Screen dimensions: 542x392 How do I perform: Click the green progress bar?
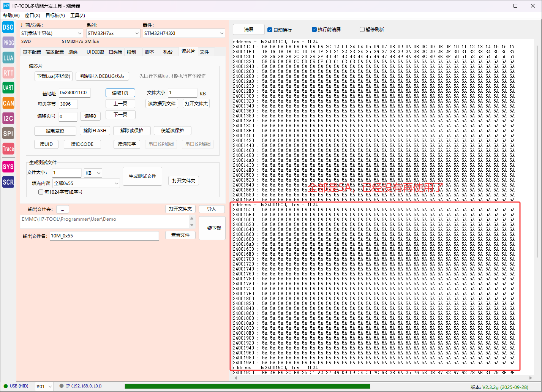(247, 386)
